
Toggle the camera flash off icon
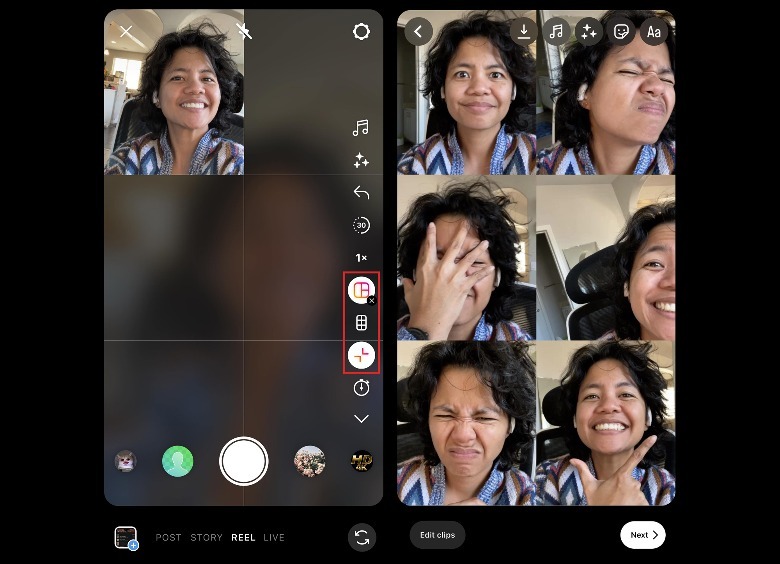[x=244, y=32]
